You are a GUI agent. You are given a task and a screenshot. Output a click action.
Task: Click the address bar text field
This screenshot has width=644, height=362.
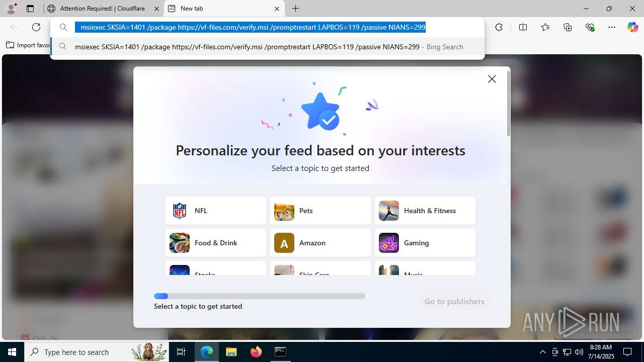pos(267,27)
